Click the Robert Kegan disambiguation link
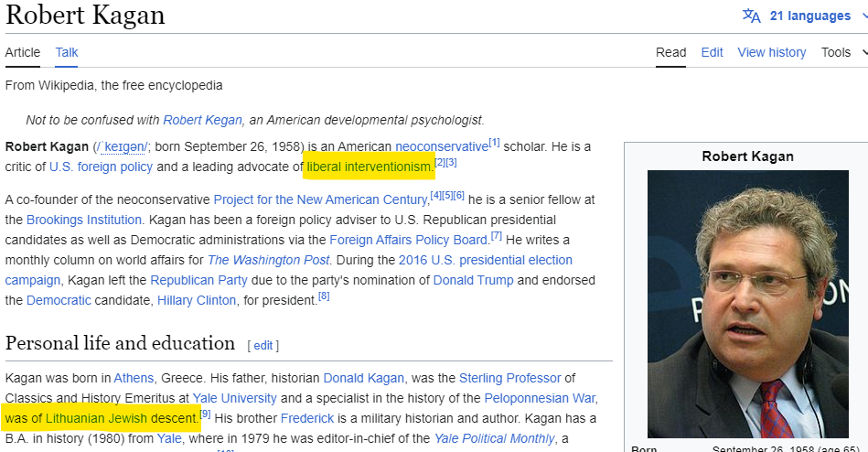The width and height of the screenshot is (868, 452). (202, 120)
